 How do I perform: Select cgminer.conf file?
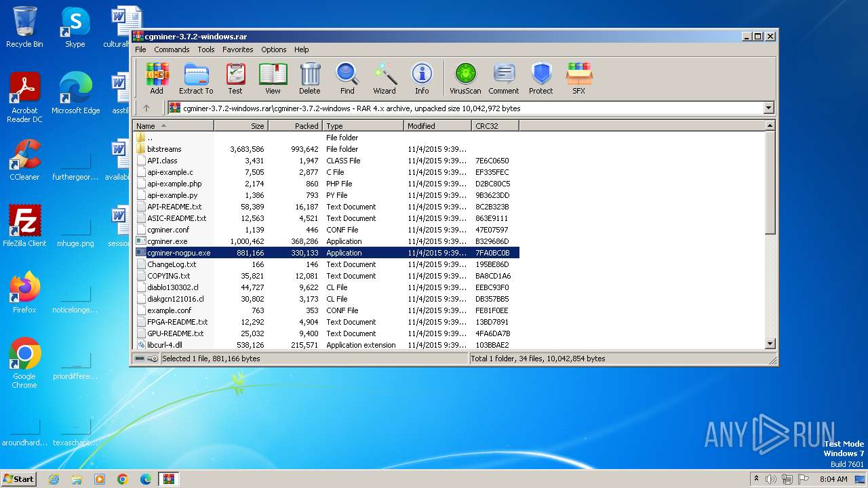click(x=326, y=230)
